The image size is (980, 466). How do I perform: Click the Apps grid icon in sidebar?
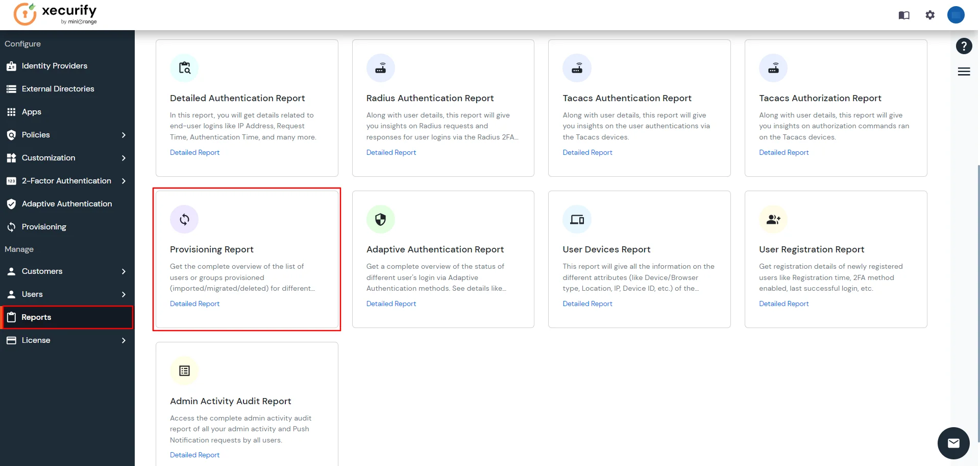pyautogui.click(x=11, y=112)
